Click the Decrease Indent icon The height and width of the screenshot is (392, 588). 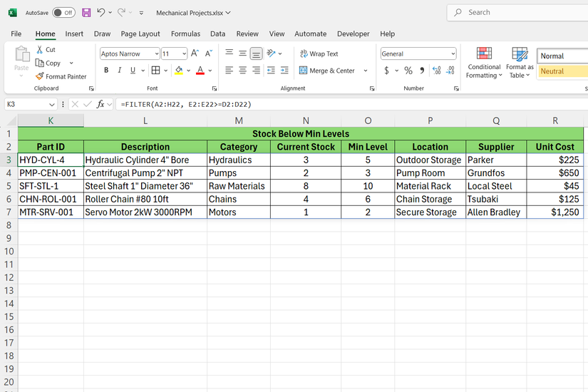[271, 70]
